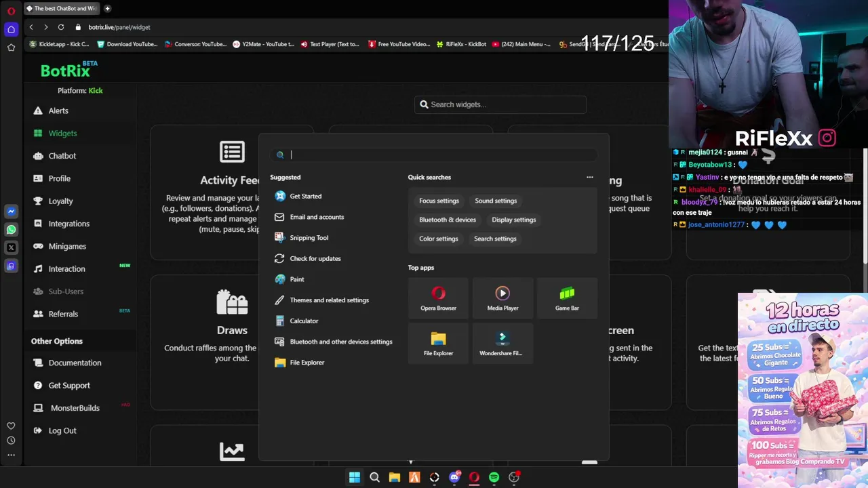Viewport: 868px width, 488px height.
Task: Open Spotify from the taskbar
Action: (494, 478)
